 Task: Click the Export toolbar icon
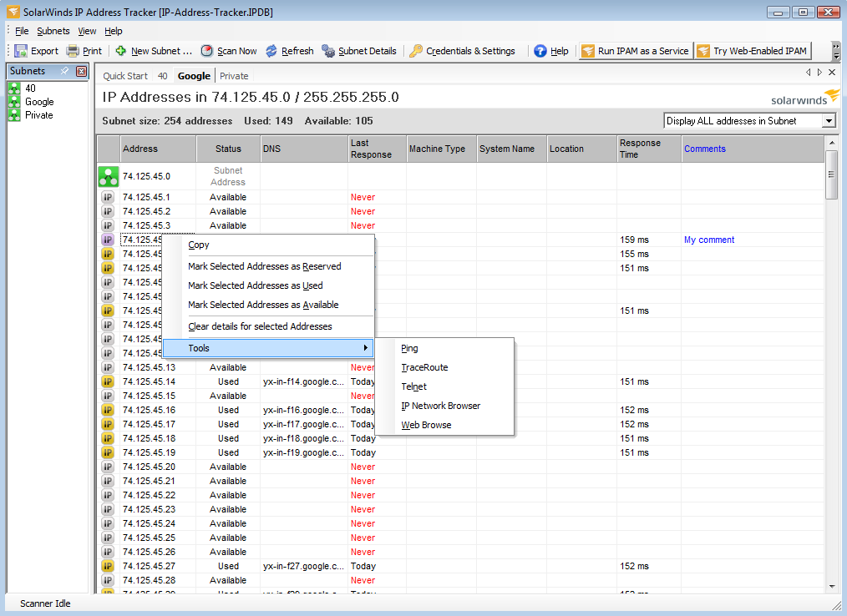coord(21,51)
